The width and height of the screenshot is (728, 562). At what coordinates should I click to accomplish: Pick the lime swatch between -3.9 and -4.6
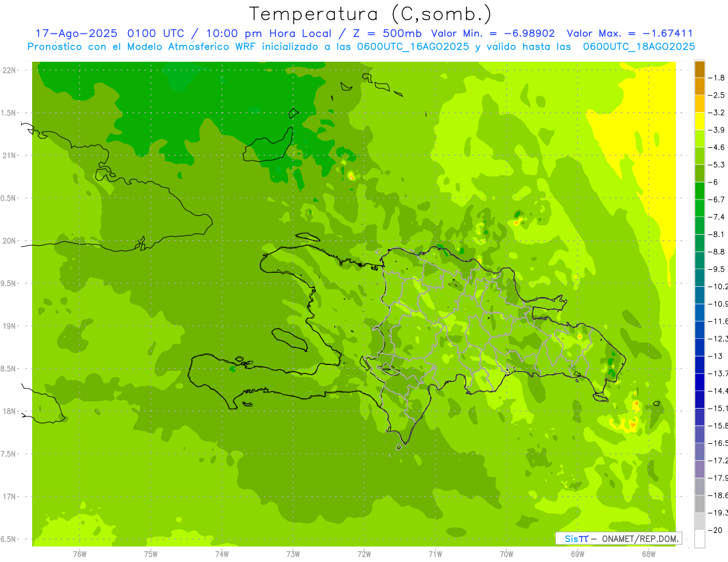point(699,138)
